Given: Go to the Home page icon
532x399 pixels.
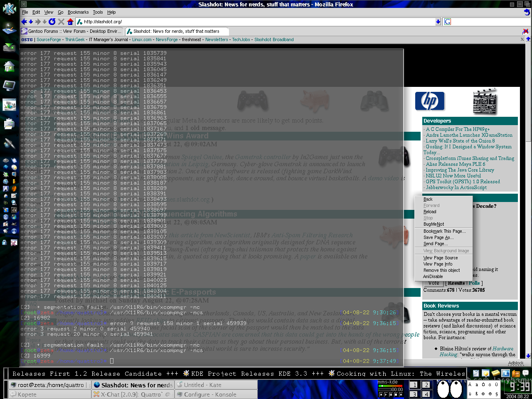Looking at the screenshot, I should pyautogui.click(x=70, y=22).
